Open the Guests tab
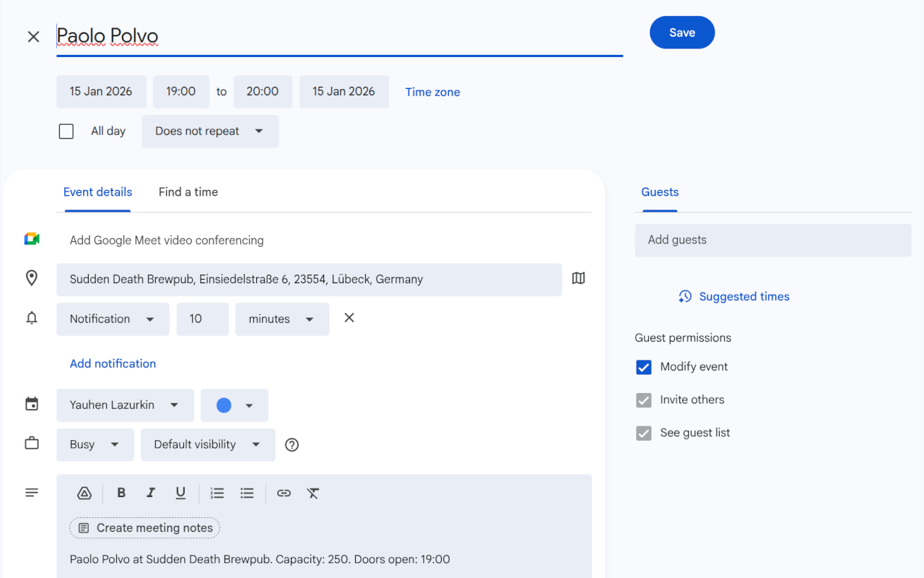This screenshot has width=924, height=578. click(659, 191)
